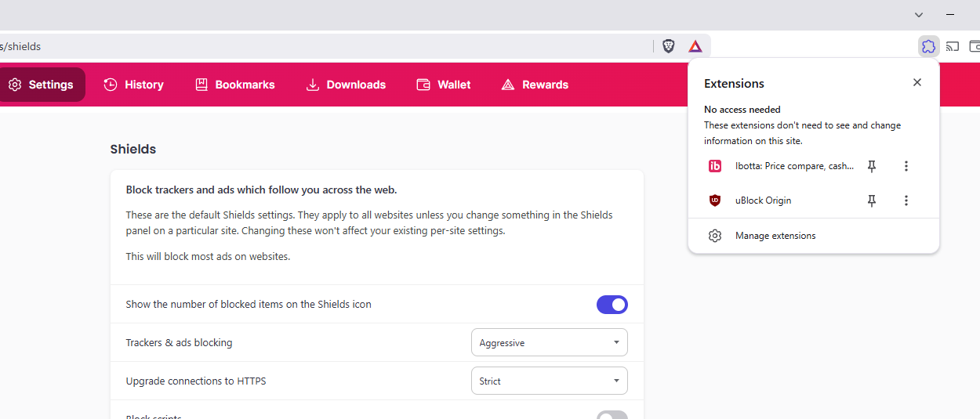Toggle show number of blocked items

[612, 305]
